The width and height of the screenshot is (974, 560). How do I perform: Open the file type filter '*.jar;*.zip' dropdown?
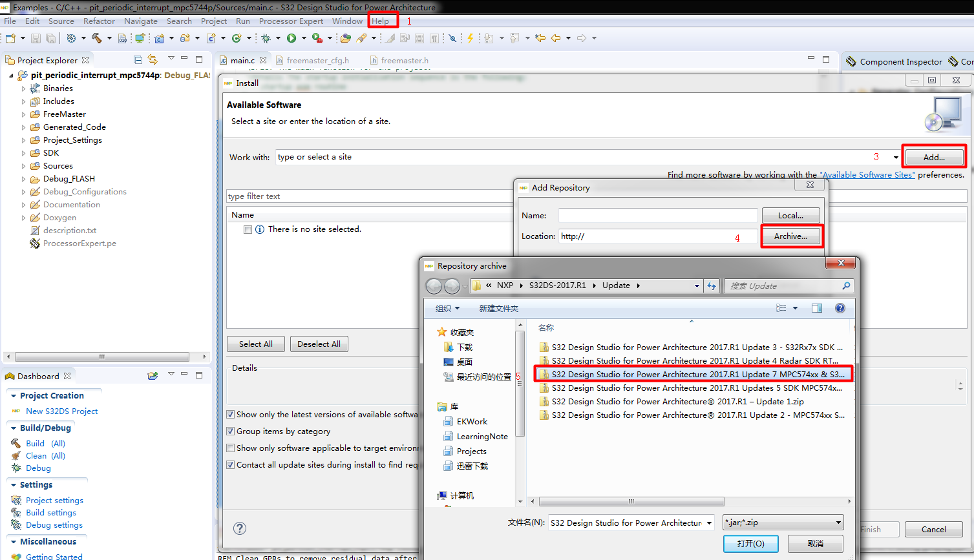pyautogui.click(x=838, y=523)
